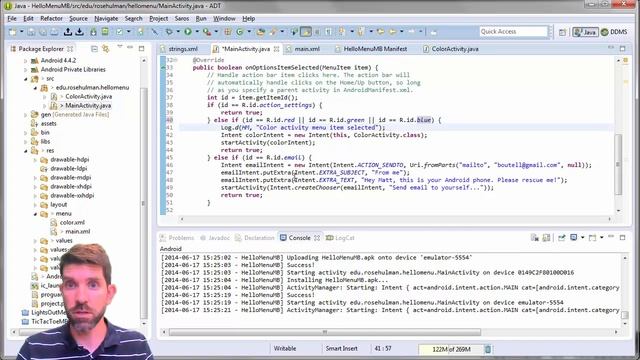Screen dimensions: 640x360
Task: Close the MainActivity.java tab
Action: coord(276,49)
